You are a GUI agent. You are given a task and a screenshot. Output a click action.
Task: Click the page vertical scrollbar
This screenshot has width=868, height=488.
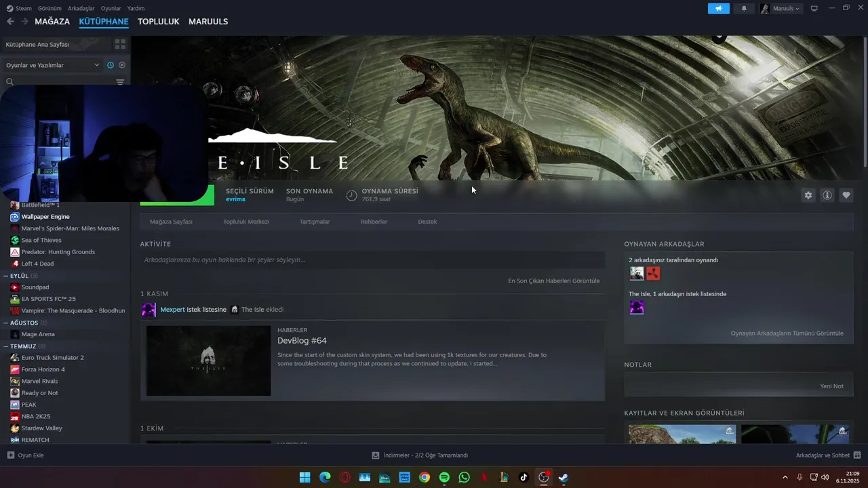click(x=865, y=102)
